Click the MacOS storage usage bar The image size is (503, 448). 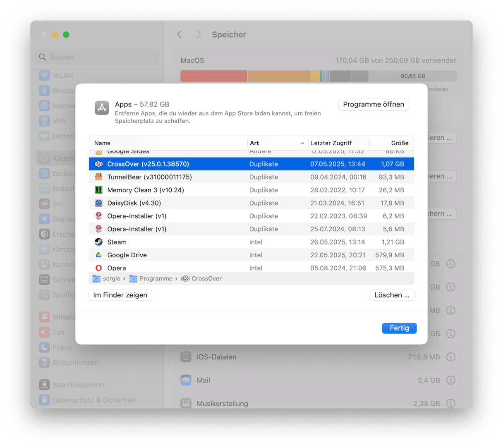319,76
